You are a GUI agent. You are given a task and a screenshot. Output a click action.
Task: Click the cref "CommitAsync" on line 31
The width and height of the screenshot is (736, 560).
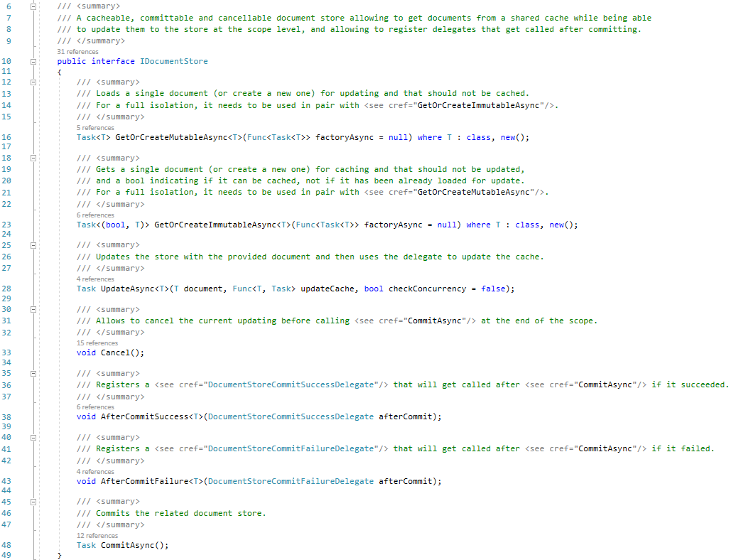coord(435,321)
